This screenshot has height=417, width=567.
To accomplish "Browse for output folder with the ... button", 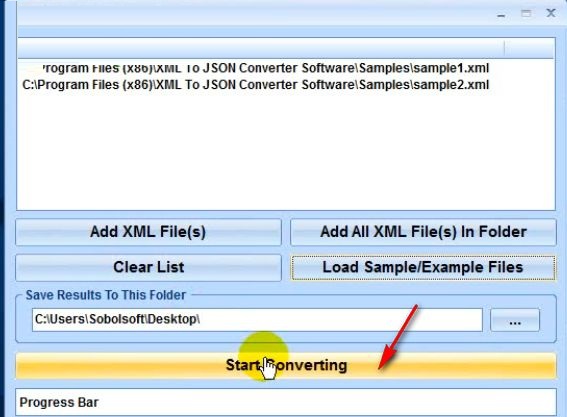I will [515, 320].
